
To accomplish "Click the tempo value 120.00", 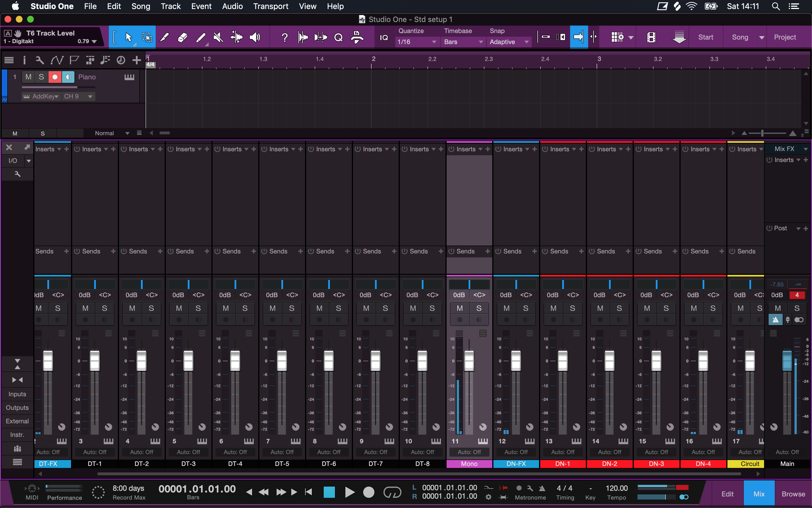I will point(616,488).
